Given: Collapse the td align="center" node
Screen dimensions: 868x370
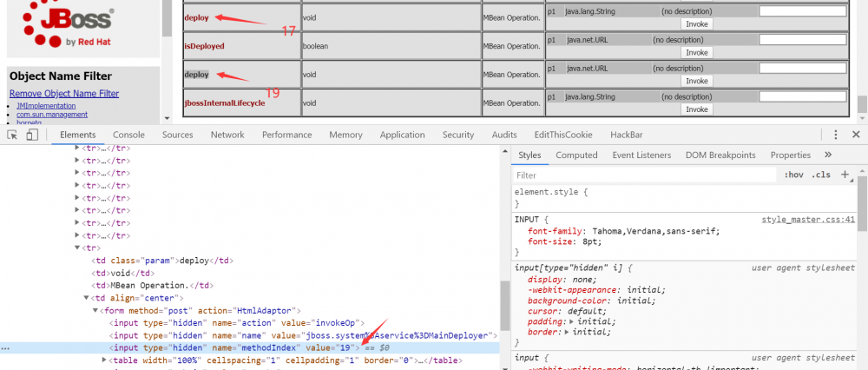Looking at the screenshot, I should pyautogui.click(x=86, y=298).
